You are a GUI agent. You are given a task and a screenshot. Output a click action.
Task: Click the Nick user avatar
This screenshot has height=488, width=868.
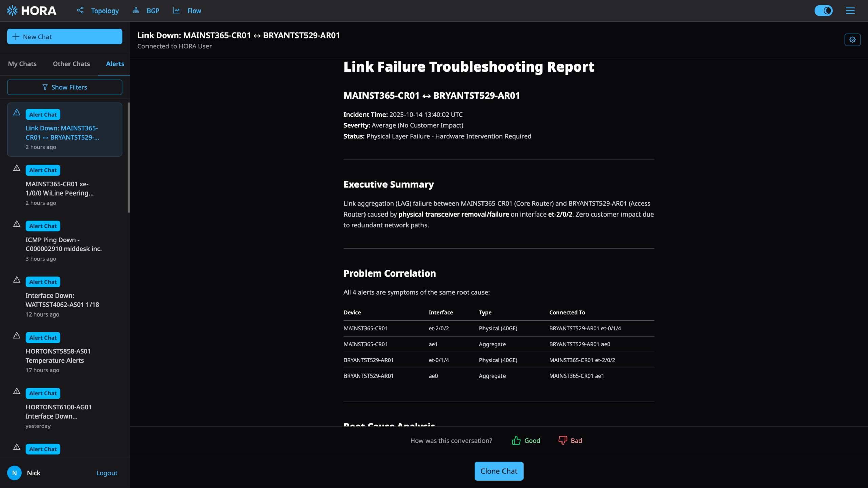[x=14, y=473]
